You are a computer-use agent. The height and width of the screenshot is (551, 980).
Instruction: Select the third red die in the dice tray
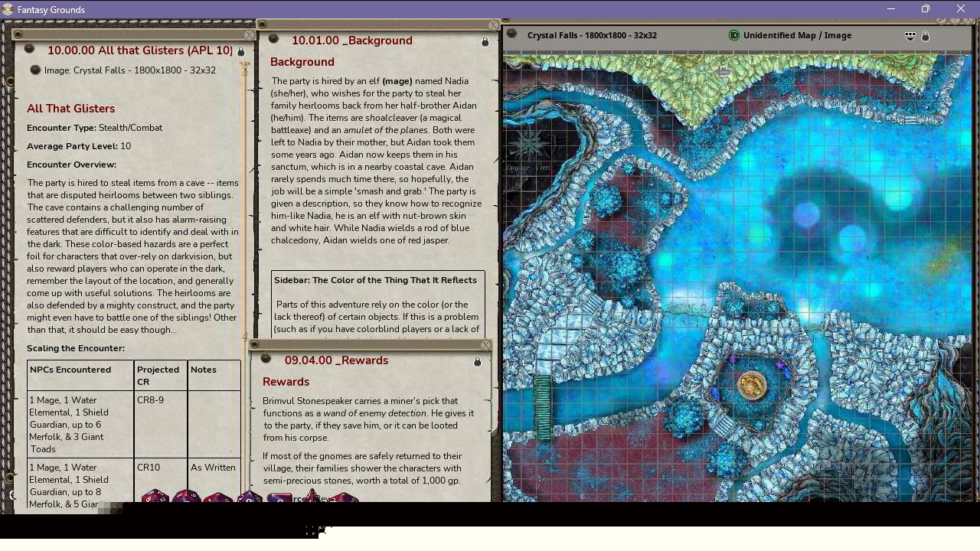point(217,498)
